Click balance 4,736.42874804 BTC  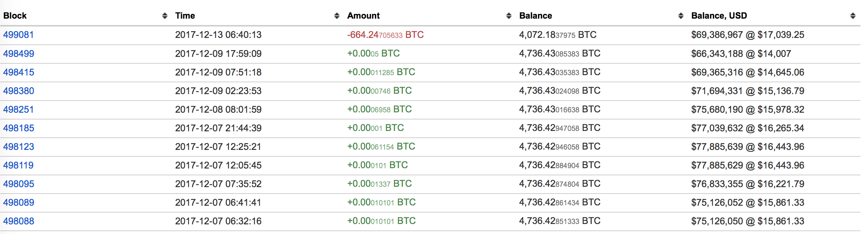click(560, 184)
